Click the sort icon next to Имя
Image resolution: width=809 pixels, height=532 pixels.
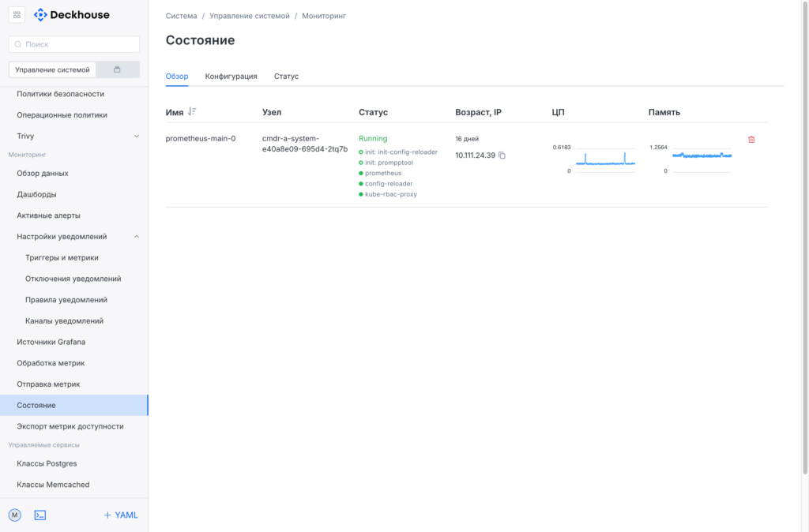pyautogui.click(x=192, y=112)
